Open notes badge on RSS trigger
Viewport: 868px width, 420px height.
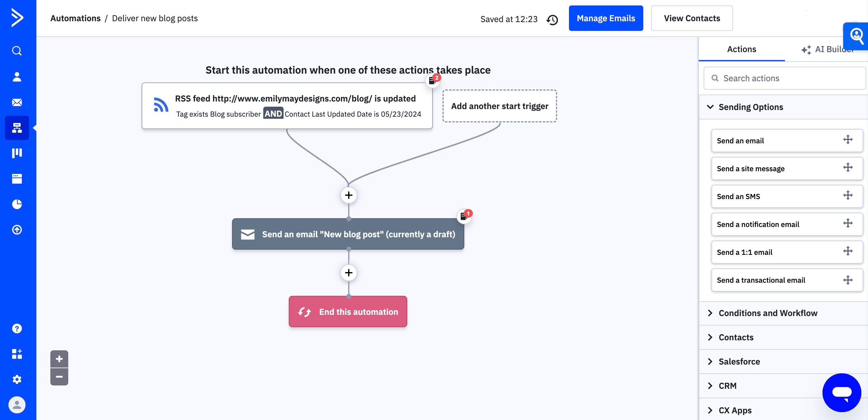point(433,80)
